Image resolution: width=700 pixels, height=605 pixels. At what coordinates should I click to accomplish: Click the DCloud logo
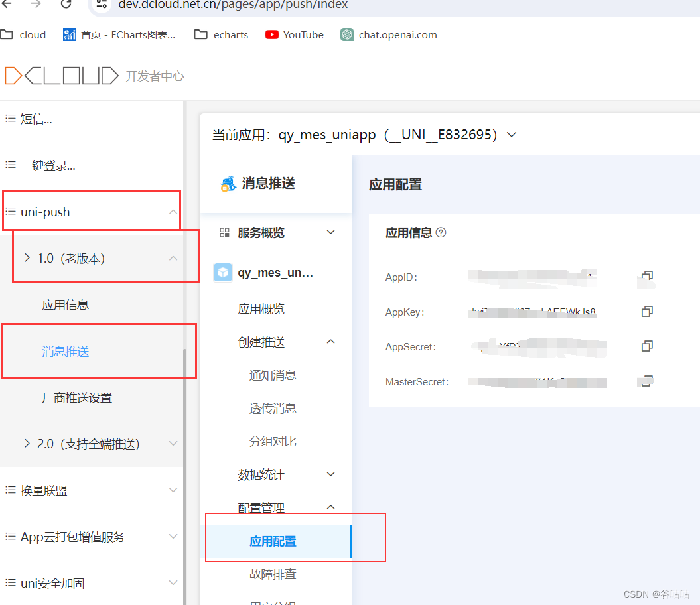point(62,76)
